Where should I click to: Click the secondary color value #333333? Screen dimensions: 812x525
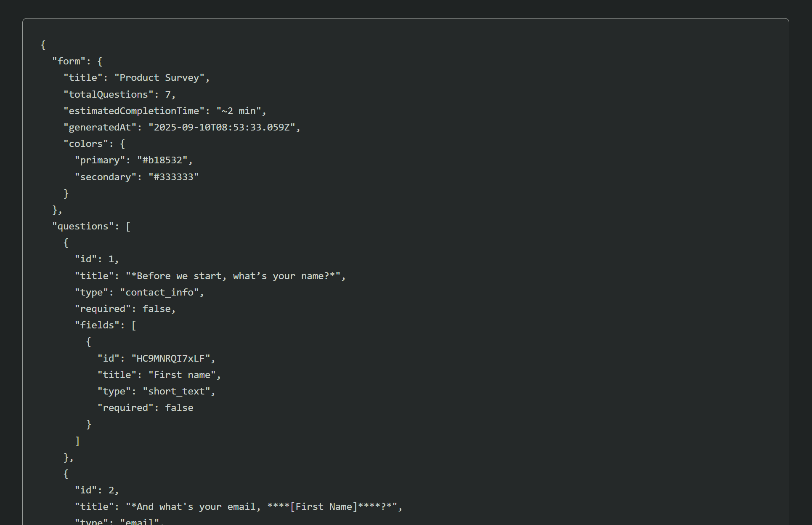point(173,177)
